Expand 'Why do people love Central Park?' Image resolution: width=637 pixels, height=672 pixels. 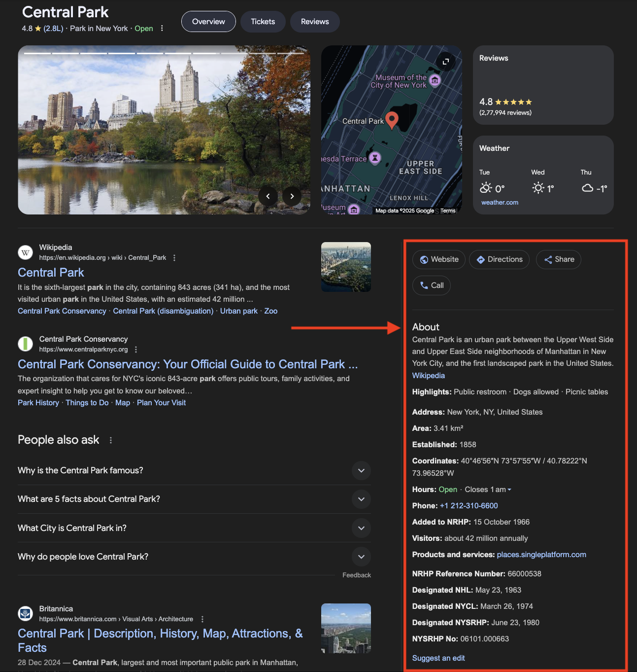click(194, 557)
